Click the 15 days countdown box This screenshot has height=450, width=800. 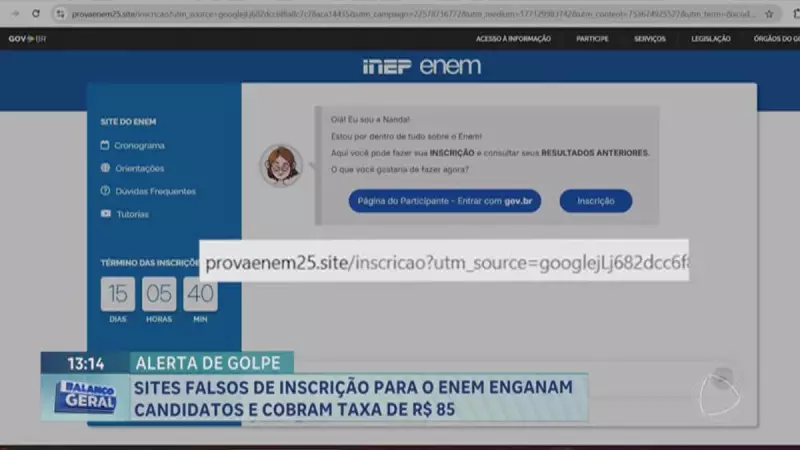[118, 294]
